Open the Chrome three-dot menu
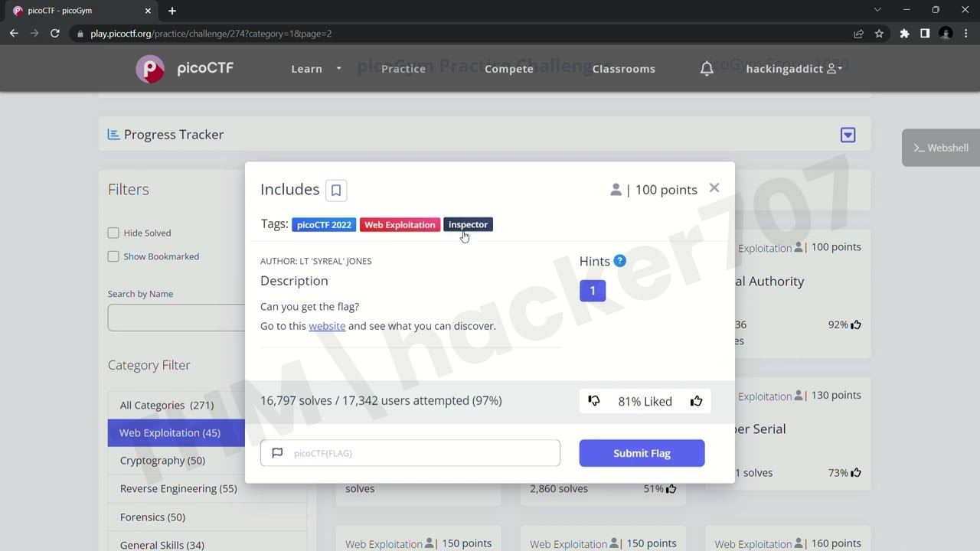This screenshot has height=551, width=980. pyautogui.click(x=966, y=34)
